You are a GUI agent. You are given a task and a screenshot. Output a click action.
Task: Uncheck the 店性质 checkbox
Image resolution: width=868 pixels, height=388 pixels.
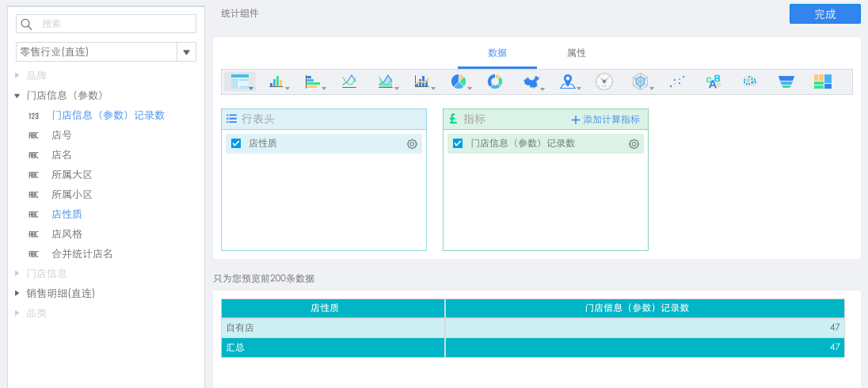coord(236,143)
